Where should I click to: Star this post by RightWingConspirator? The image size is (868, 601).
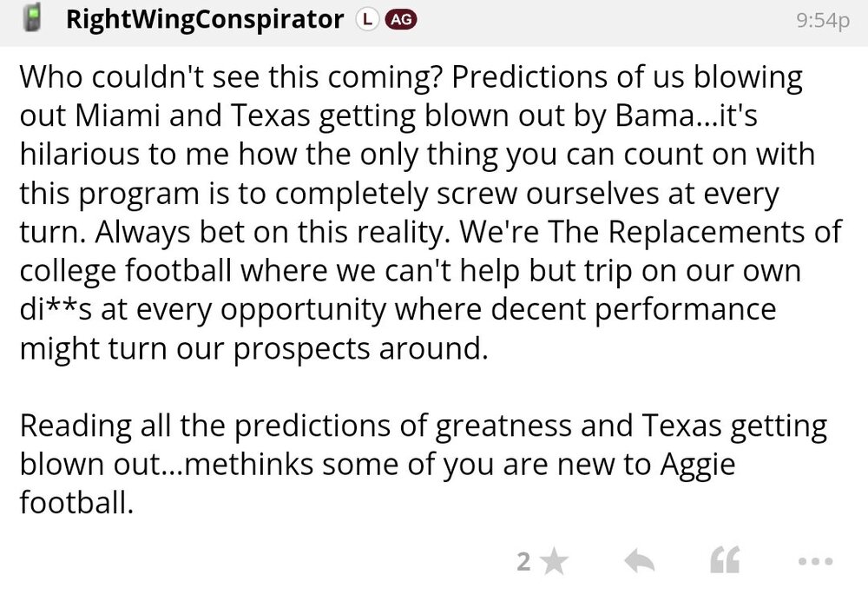coord(553,563)
